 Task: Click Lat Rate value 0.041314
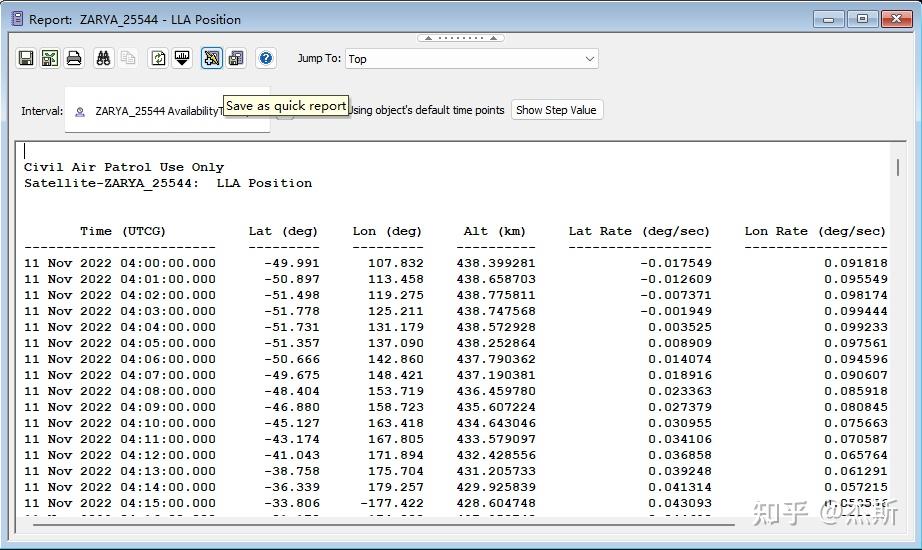[x=680, y=486]
